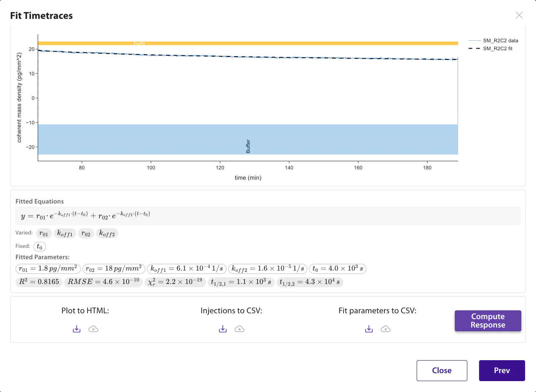The image size is (536, 392).
Task: Click the Fit Timetraces title
Action: (41, 15)
